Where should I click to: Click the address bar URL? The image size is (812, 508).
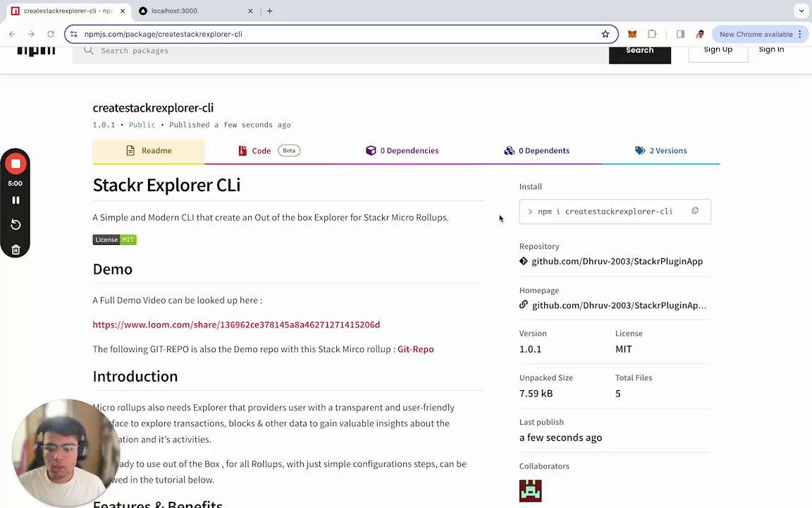[x=163, y=34]
